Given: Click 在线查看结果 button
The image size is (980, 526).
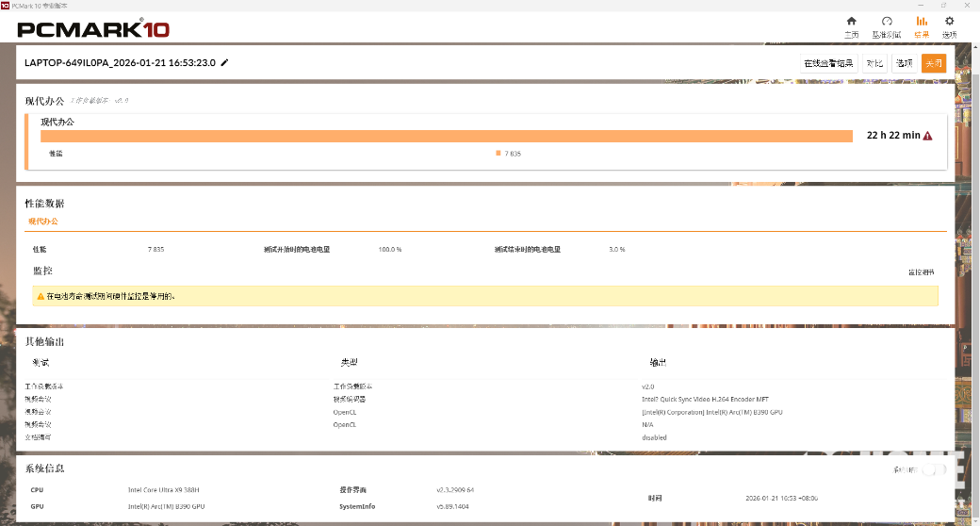Looking at the screenshot, I should click(828, 63).
